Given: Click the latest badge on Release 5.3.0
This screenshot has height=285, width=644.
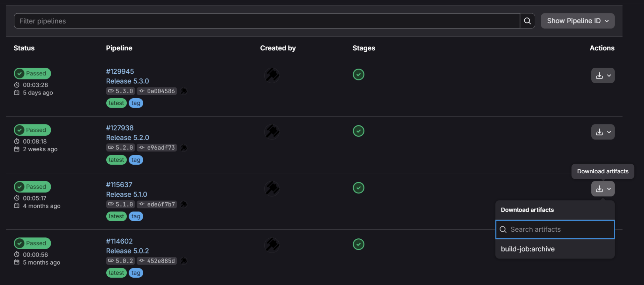Looking at the screenshot, I should pos(116,103).
